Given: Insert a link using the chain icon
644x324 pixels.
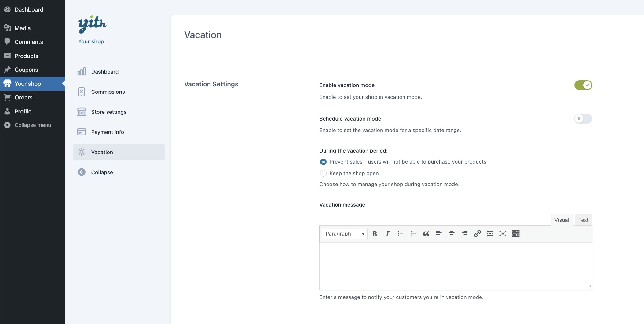Looking at the screenshot, I should 477,234.
